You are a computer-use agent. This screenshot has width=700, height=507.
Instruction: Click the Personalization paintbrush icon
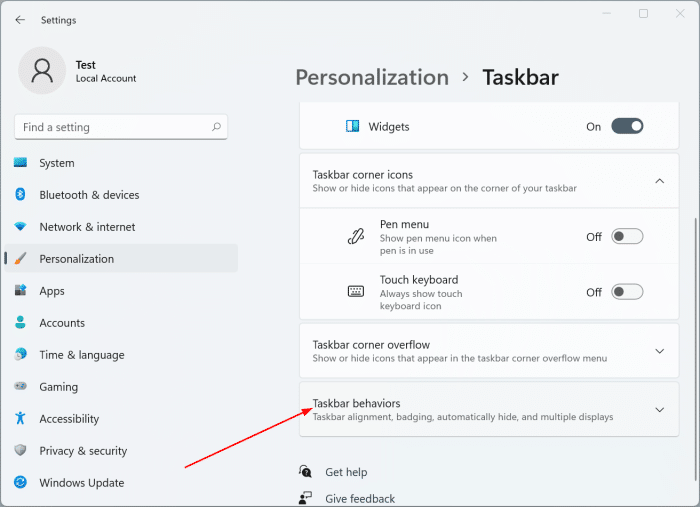coord(20,258)
